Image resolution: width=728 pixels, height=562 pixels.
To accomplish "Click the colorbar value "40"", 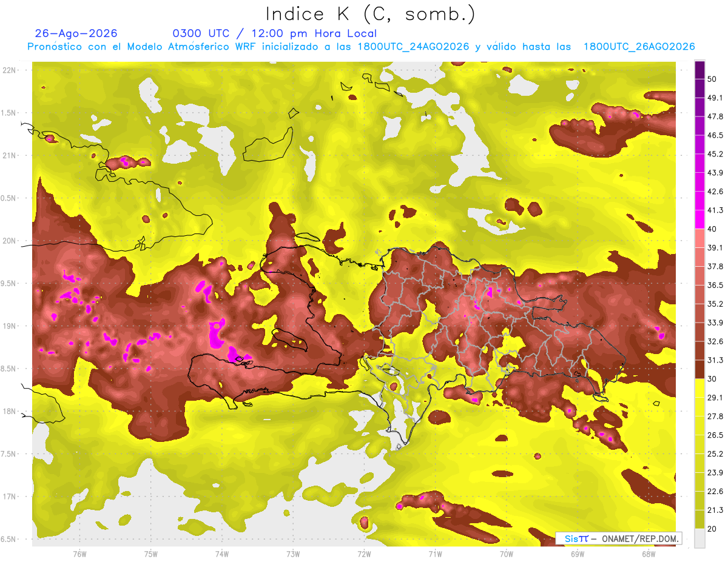I will click(x=712, y=229).
